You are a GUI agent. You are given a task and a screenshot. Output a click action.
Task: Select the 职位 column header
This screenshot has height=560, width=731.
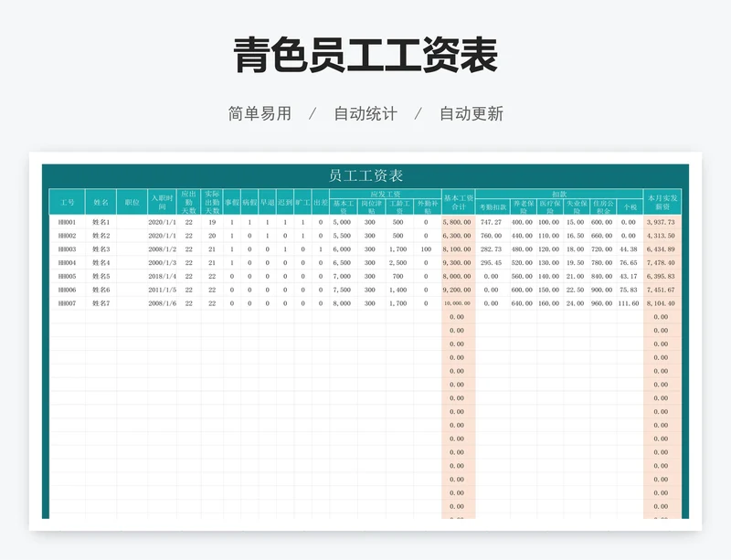coord(132,202)
